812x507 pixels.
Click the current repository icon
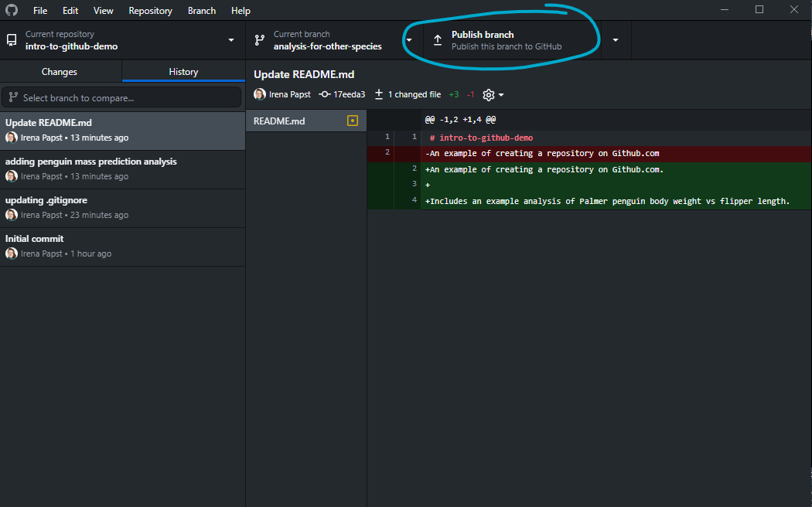12,40
